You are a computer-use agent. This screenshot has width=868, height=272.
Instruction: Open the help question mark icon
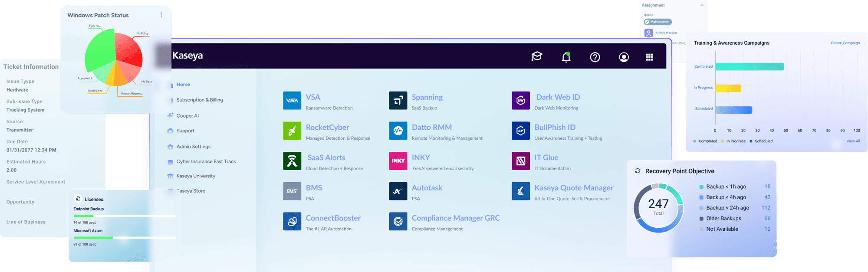tap(595, 57)
